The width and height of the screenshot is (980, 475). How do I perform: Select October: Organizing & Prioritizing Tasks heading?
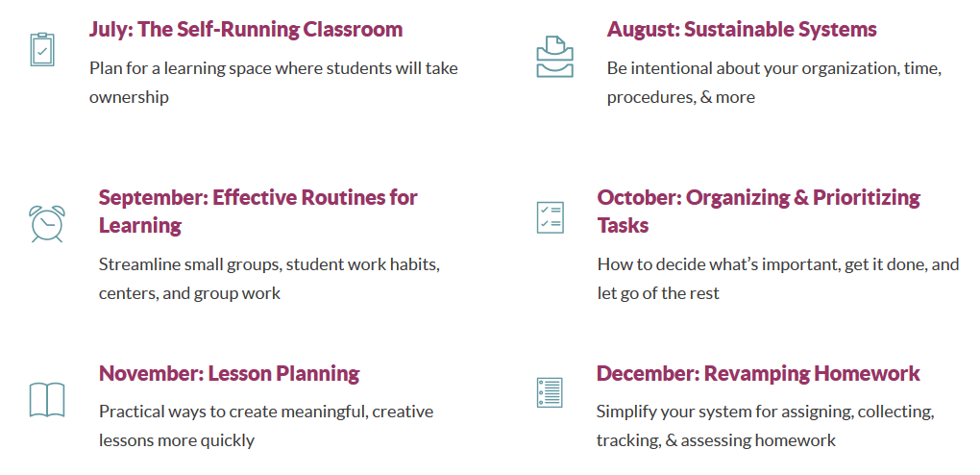tap(759, 211)
